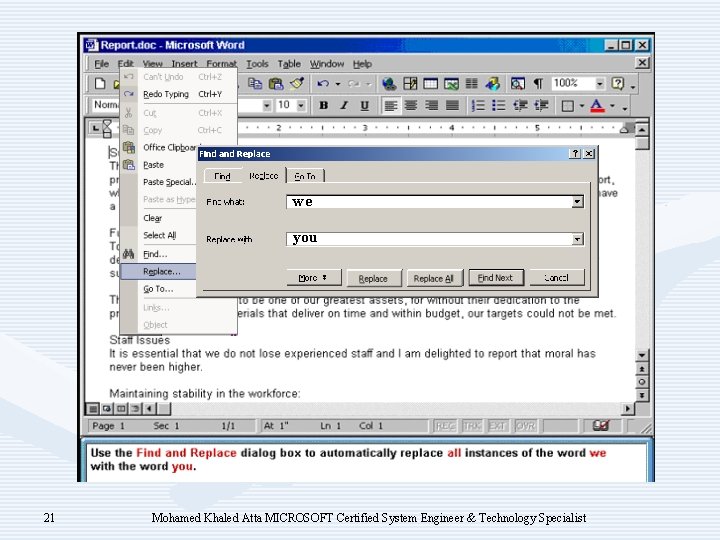Click the Outside Border icon
The height and width of the screenshot is (540, 720).
(568, 106)
